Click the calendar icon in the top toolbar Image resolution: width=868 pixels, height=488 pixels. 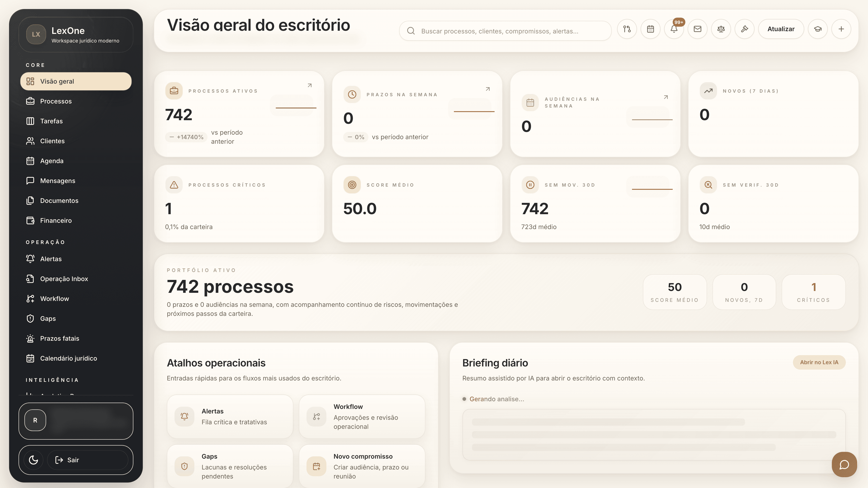coord(651,29)
